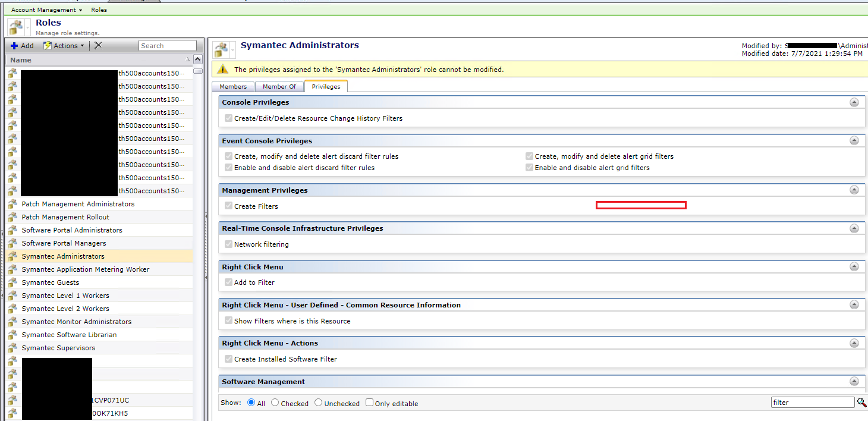Click role icon next to Symantec Guests
Image resolution: width=868 pixels, height=421 pixels.
pyautogui.click(x=12, y=282)
